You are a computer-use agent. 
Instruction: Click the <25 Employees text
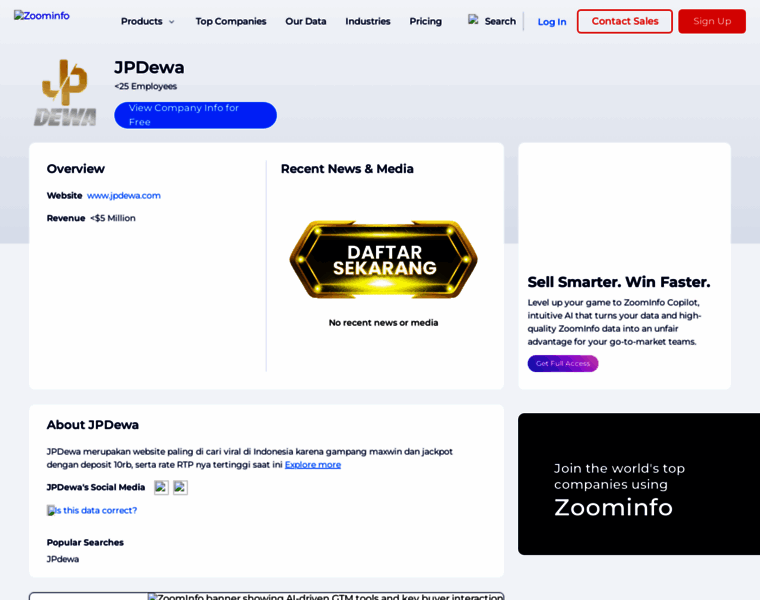coord(145,86)
